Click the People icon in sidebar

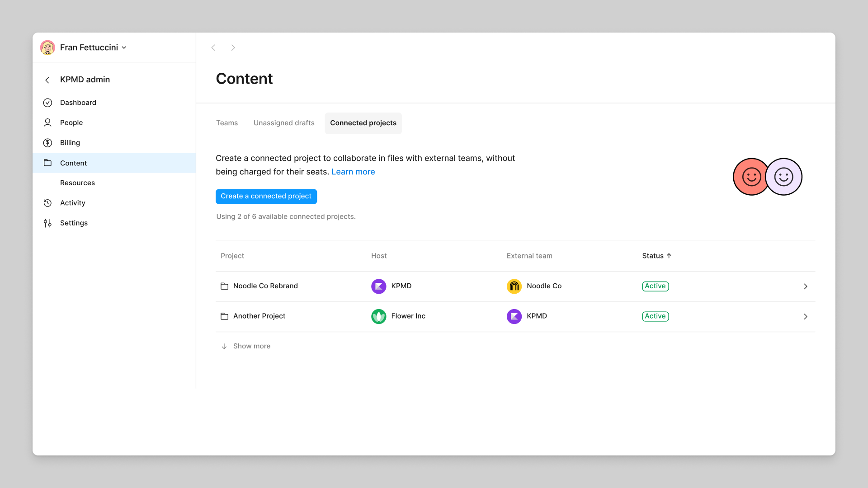[47, 122]
